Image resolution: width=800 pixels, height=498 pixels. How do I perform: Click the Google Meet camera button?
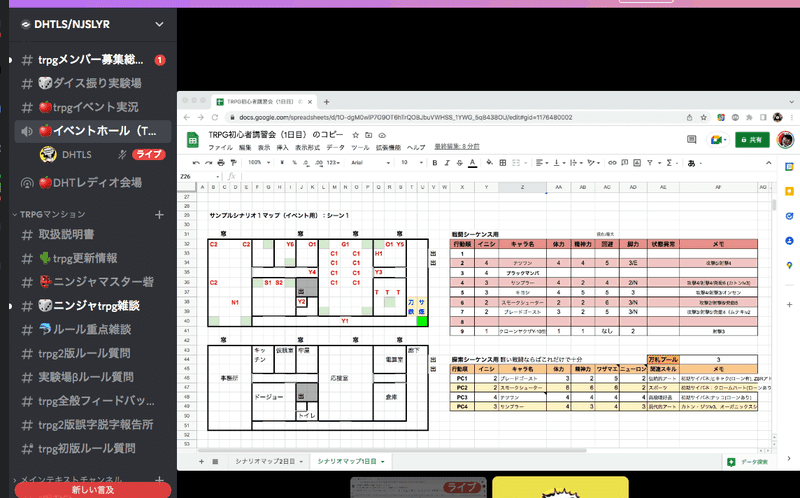point(717,139)
